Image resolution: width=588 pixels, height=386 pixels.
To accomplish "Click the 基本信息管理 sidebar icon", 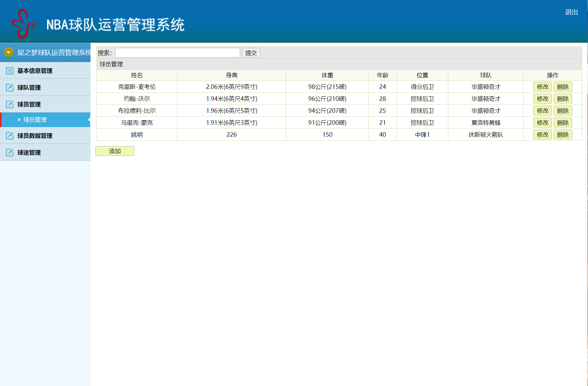I will click(x=9, y=70).
